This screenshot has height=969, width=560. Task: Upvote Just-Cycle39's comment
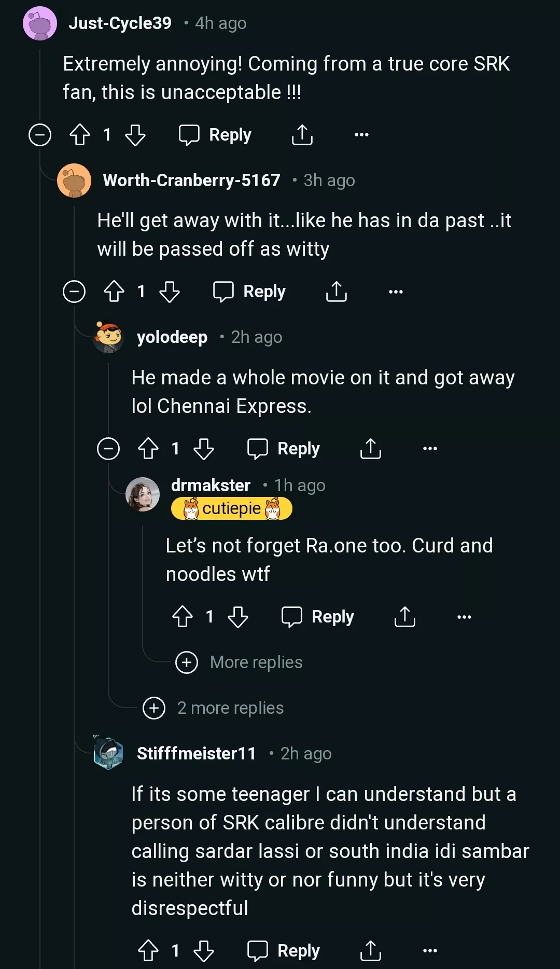pos(79,135)
